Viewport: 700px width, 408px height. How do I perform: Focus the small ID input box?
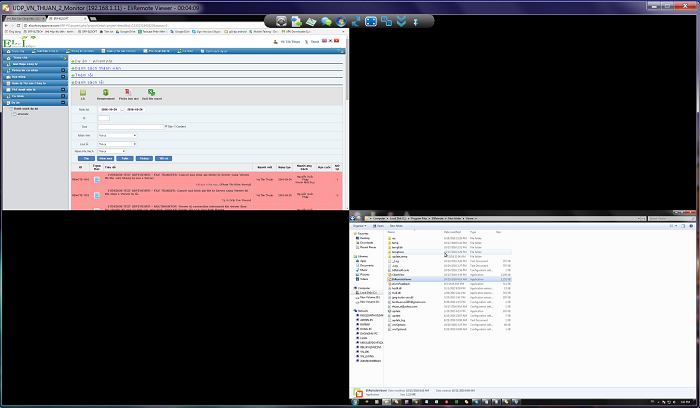(x=104, y=118)
